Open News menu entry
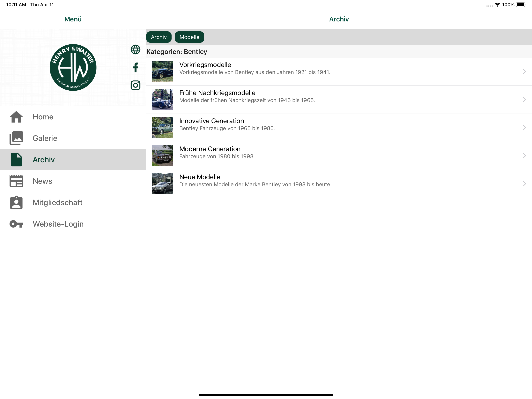 pyautogui.click(x=43, y=181)
